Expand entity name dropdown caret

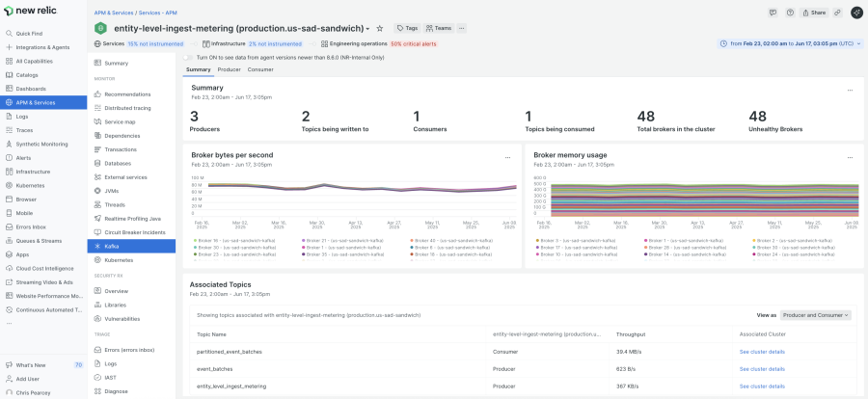367,29
